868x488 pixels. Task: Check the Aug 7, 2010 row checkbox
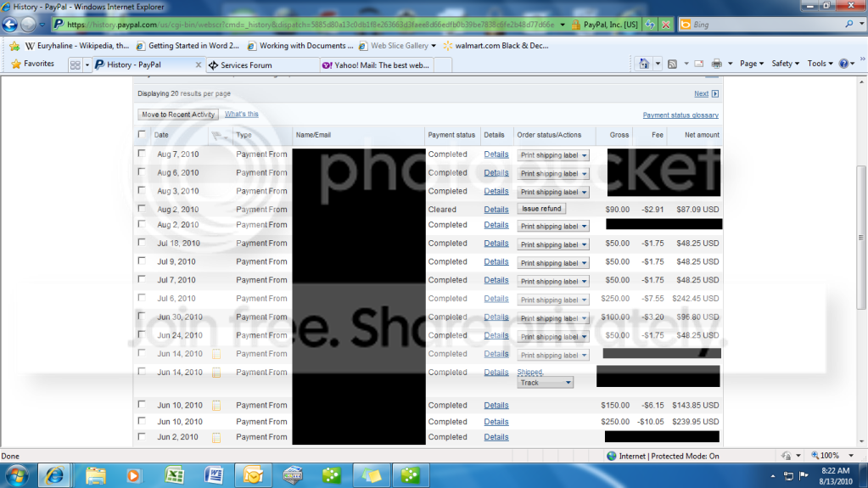click(x=142, y=154)
